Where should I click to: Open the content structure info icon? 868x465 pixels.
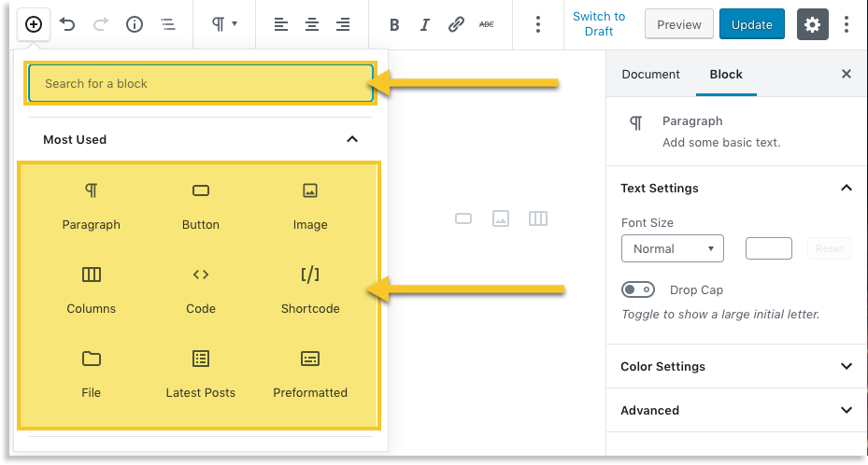pyautogui.click(x=135, y=24)
